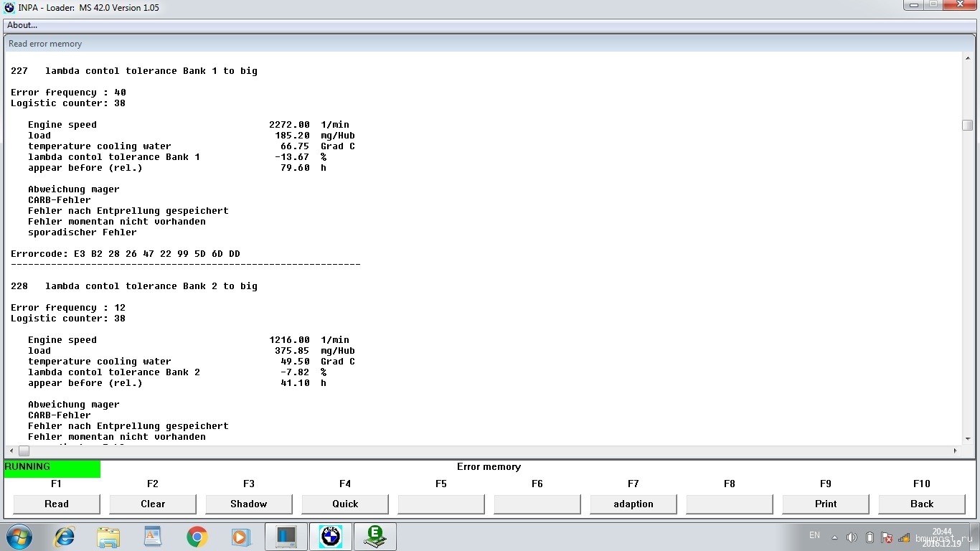Open Windows Explorer folder icon
The image size is (980, 551).
(x=108, y=537)
